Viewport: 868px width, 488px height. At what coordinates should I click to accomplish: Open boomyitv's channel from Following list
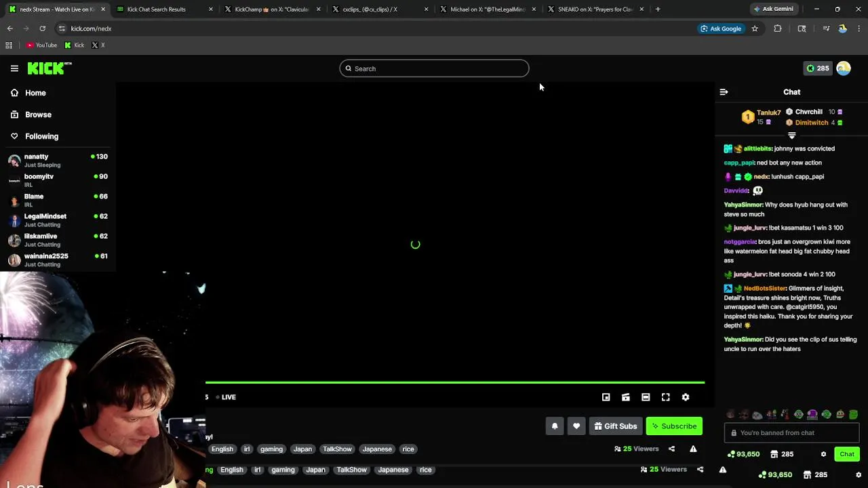click(58, 180)
